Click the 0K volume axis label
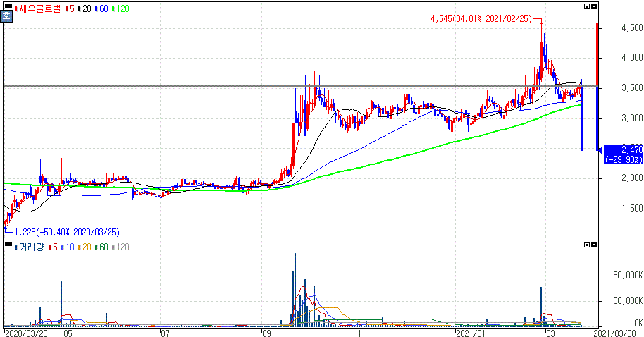Image resolution: width=644 pixels, height=337 pixels. click(x=638, y=323)
